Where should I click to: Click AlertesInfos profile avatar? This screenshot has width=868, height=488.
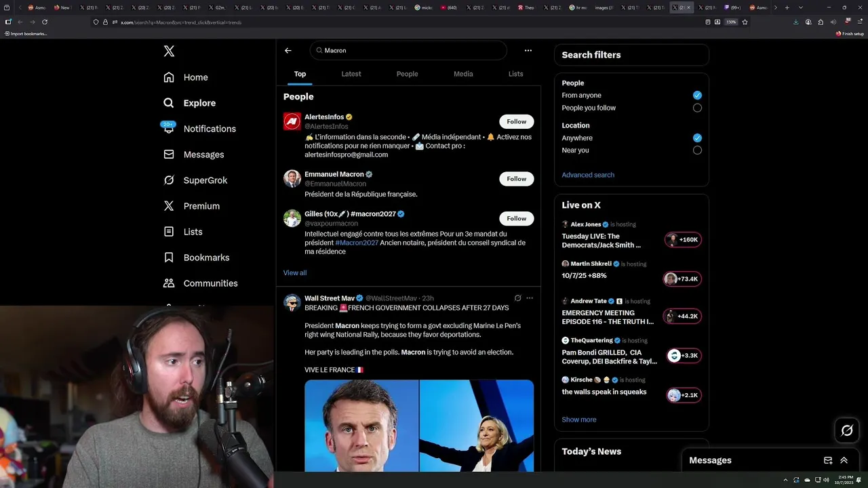pos(292,121)
